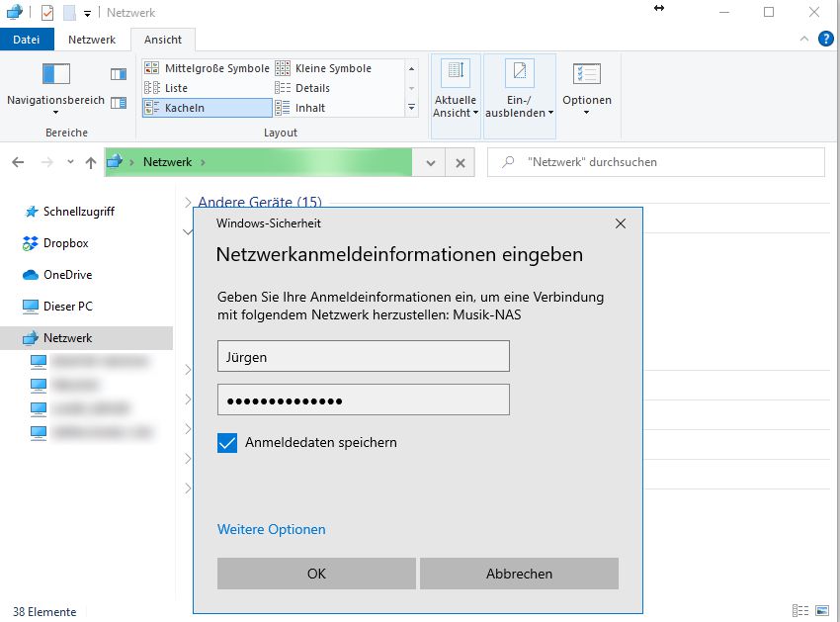Click the password input field
Screen dimensions: 840x622
coord(364,400)
